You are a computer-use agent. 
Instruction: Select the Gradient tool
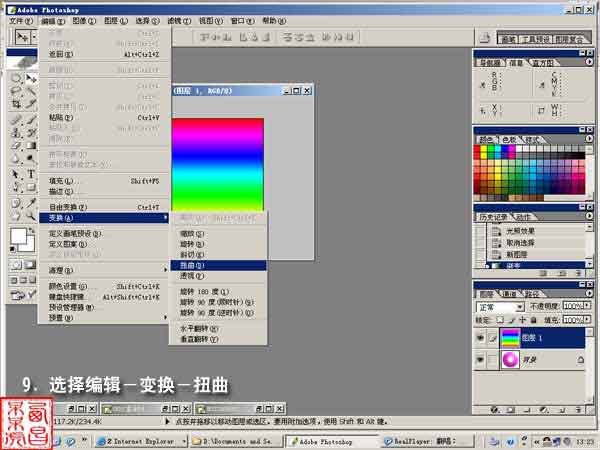(x=31, y=145)
